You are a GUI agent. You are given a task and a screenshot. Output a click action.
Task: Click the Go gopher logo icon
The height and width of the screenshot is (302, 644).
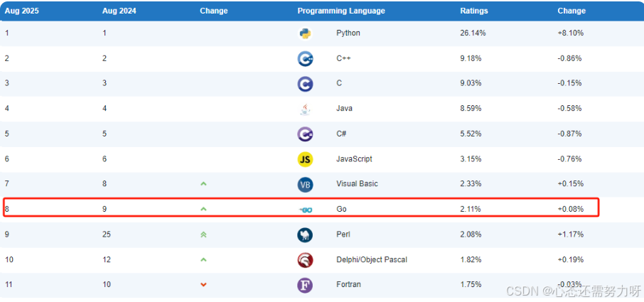306,210
